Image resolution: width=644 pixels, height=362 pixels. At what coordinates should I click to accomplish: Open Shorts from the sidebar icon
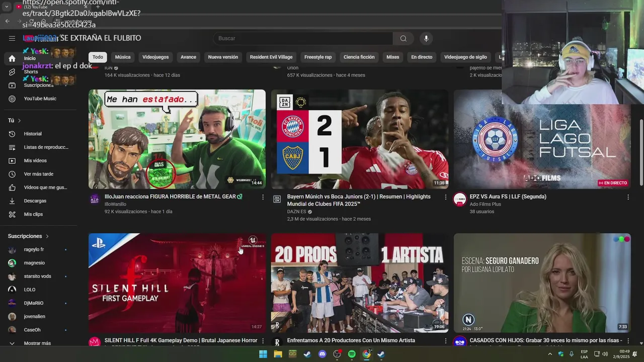tap(12, 72)
